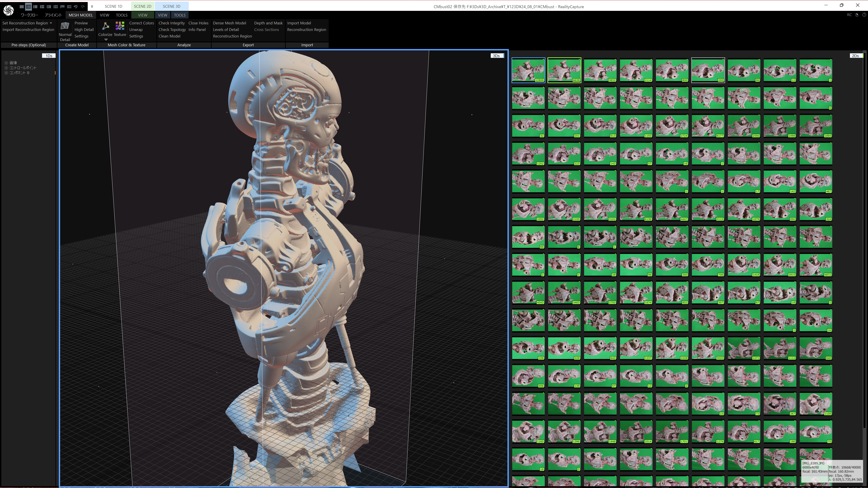
Task: Click the Colorize triangle icon
Action: point(106,26)
